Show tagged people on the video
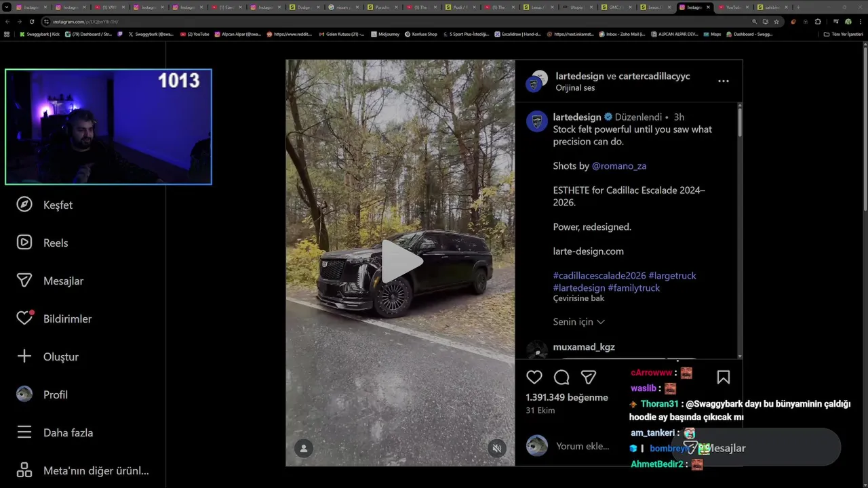This screenshot has height=488, width=868. (x=304, y=448)
